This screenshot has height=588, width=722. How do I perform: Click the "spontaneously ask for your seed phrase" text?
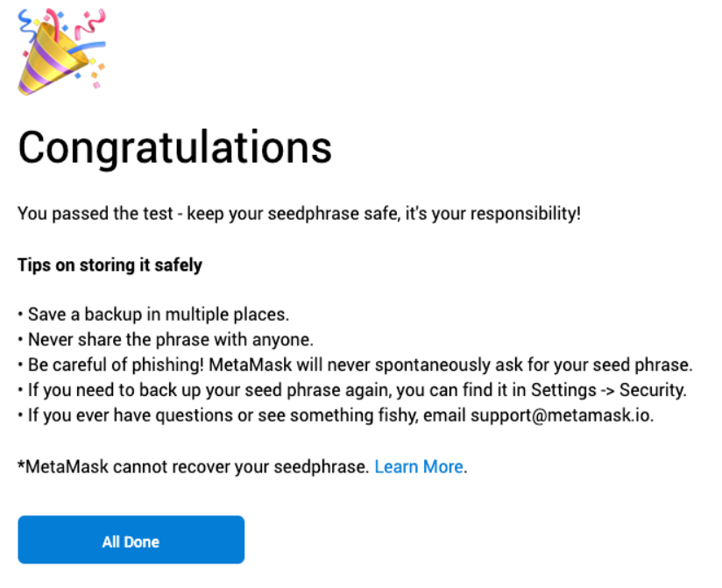coord(561,365)
